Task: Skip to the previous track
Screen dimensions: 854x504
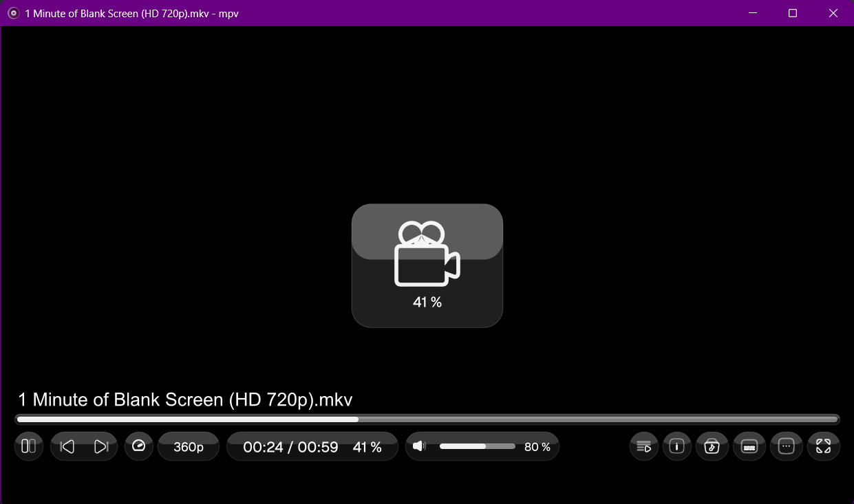Action: tap(67, 446)
